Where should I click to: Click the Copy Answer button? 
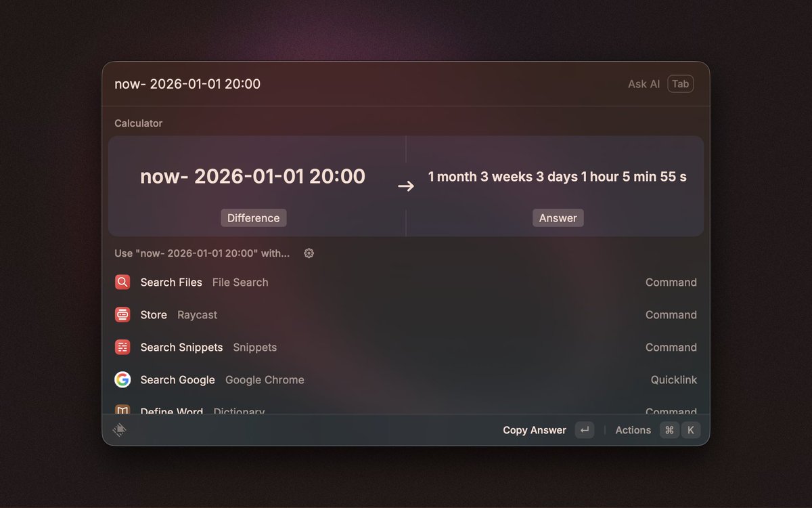click(x=534, y=430)
